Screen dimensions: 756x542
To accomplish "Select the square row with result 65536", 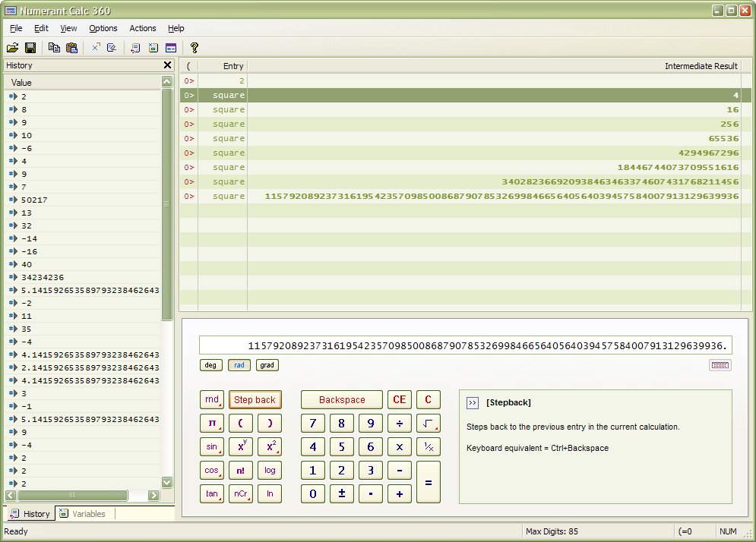I will click(x=466, y=138).
